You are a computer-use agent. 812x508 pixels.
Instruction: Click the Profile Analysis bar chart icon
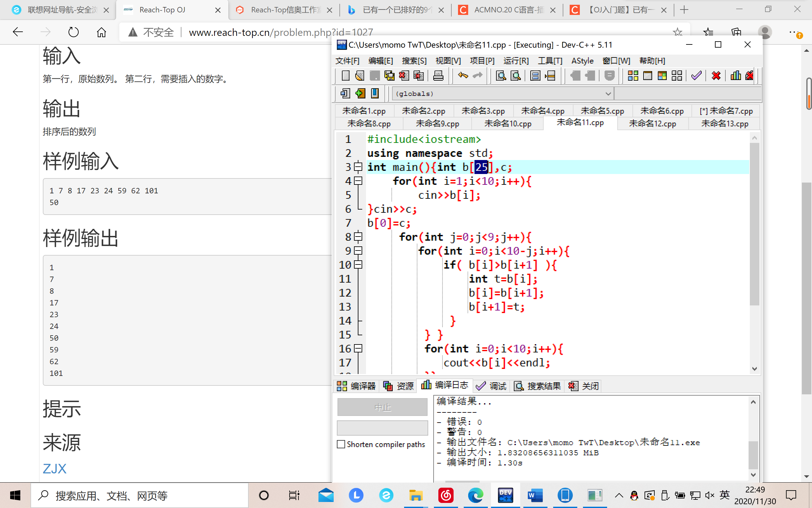736,76
